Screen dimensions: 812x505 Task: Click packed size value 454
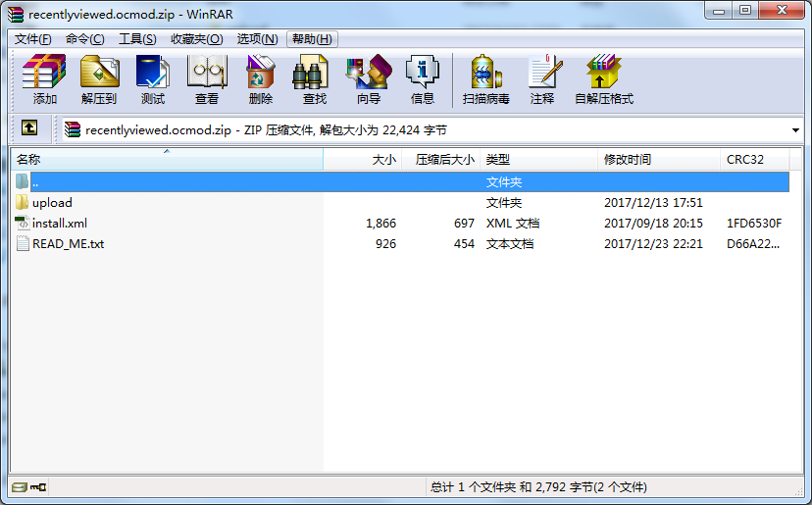pyautogui.click(x=464, y=244)
